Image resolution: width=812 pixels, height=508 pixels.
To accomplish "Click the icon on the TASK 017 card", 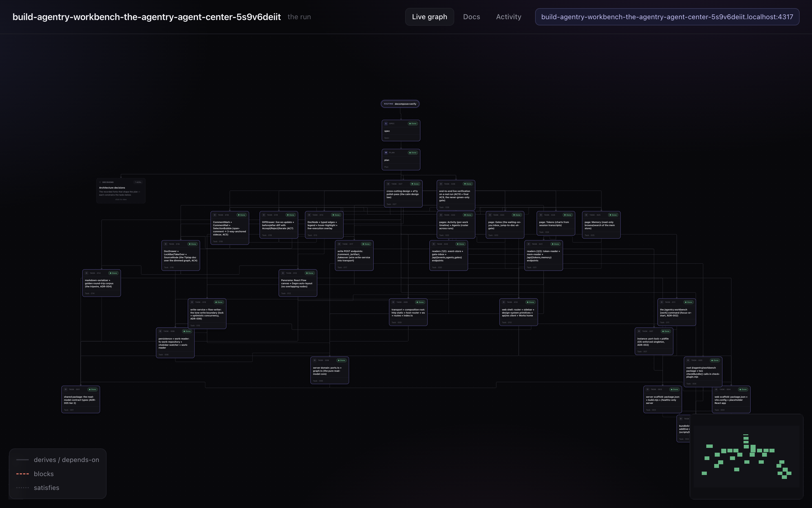I will point(339,244).
